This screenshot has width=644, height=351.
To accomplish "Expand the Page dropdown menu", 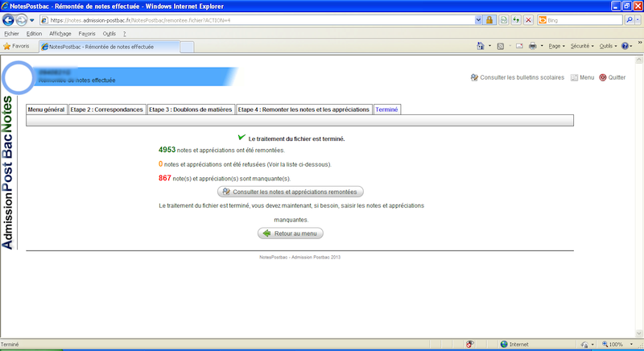I will coord(556,46).
